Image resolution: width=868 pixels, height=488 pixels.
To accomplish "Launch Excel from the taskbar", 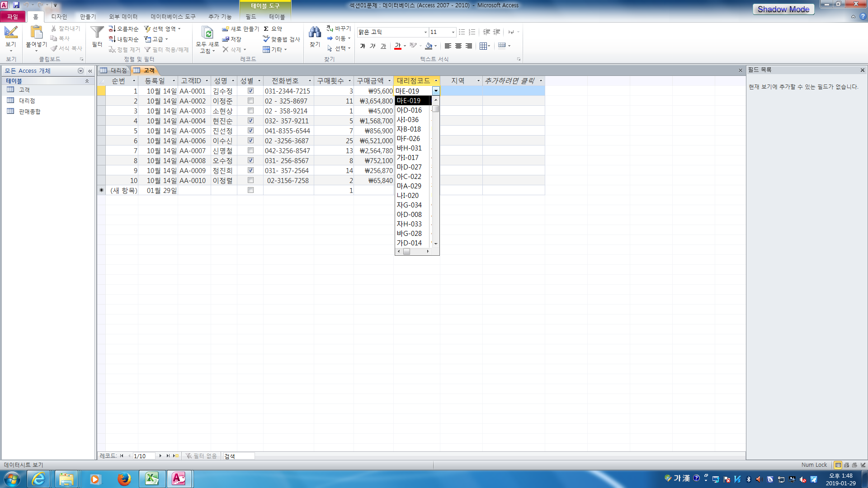I will 151,479.
